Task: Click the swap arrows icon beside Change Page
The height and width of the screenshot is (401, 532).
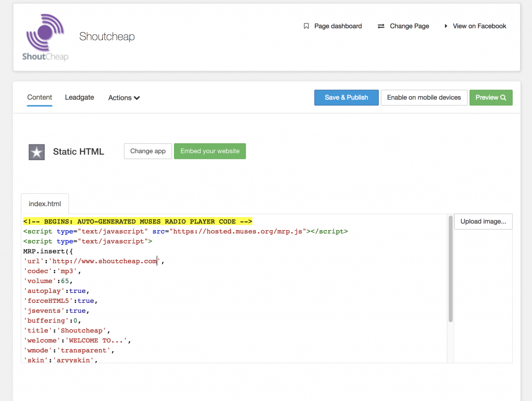Action: tap(381, 26)
